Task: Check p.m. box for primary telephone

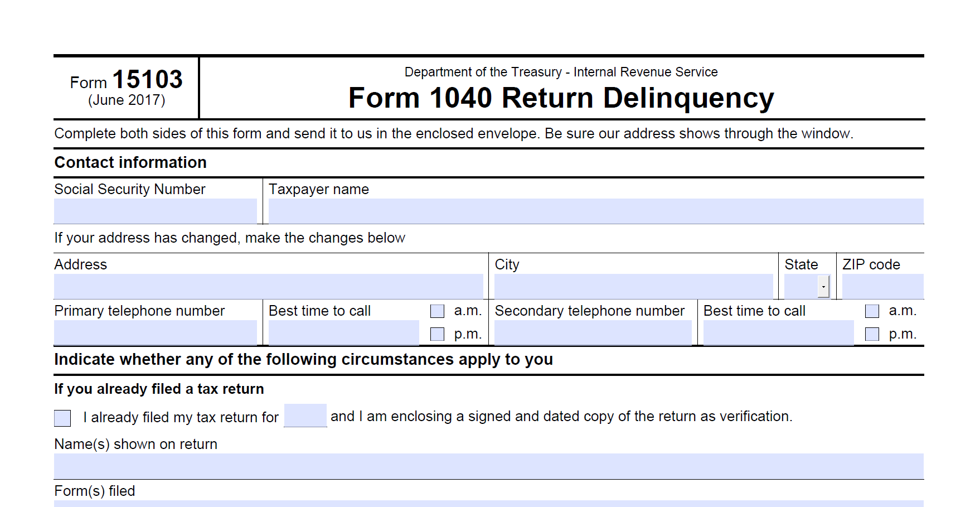Action: 438,334
